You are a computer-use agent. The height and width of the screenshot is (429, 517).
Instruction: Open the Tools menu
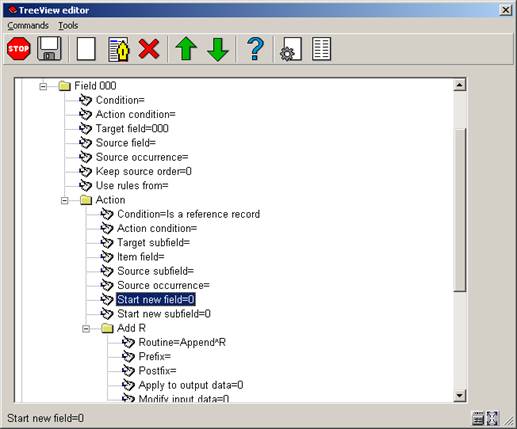click(x=68, y=26)
